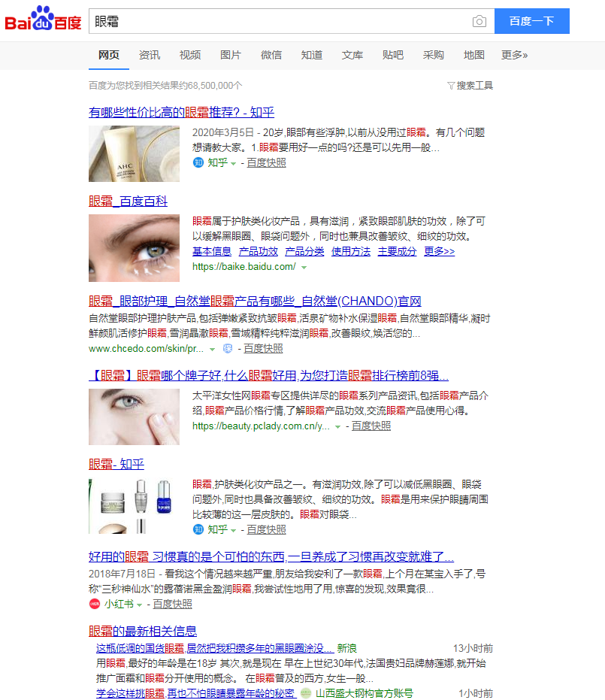This screenshot has height=700, width=605.
Task: Open 百度快照 for 小红书 result
Action: 173,604
